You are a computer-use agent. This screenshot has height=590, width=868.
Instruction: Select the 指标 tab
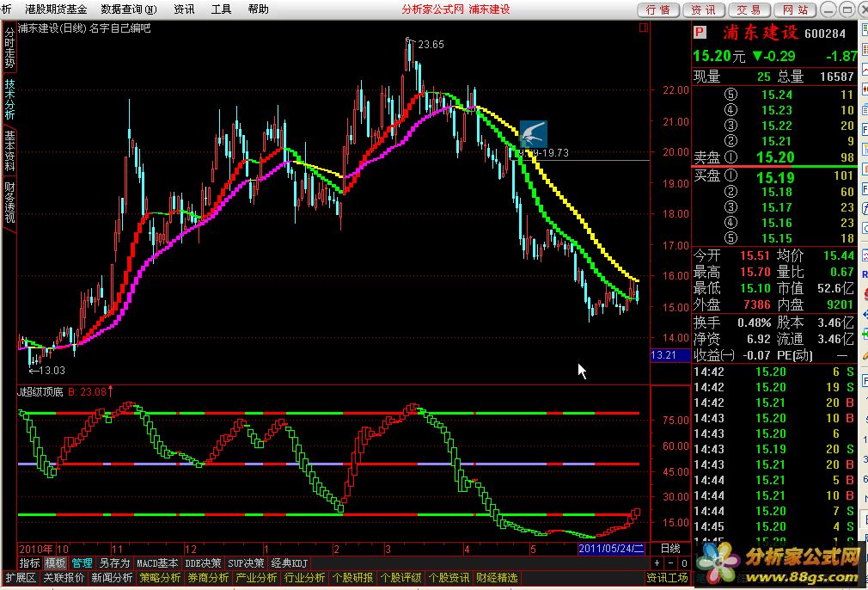(30, 562)
